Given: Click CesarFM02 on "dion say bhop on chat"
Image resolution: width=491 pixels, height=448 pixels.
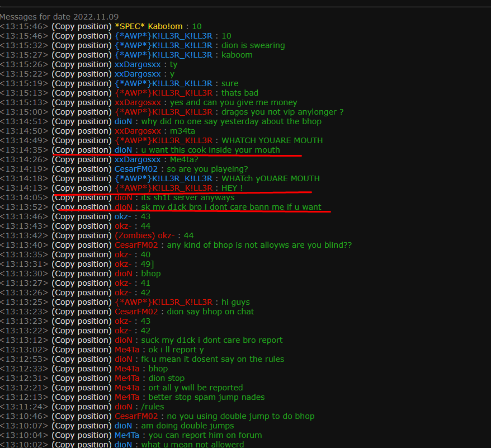Looking at the screenshot, I should tap(137, 312).
